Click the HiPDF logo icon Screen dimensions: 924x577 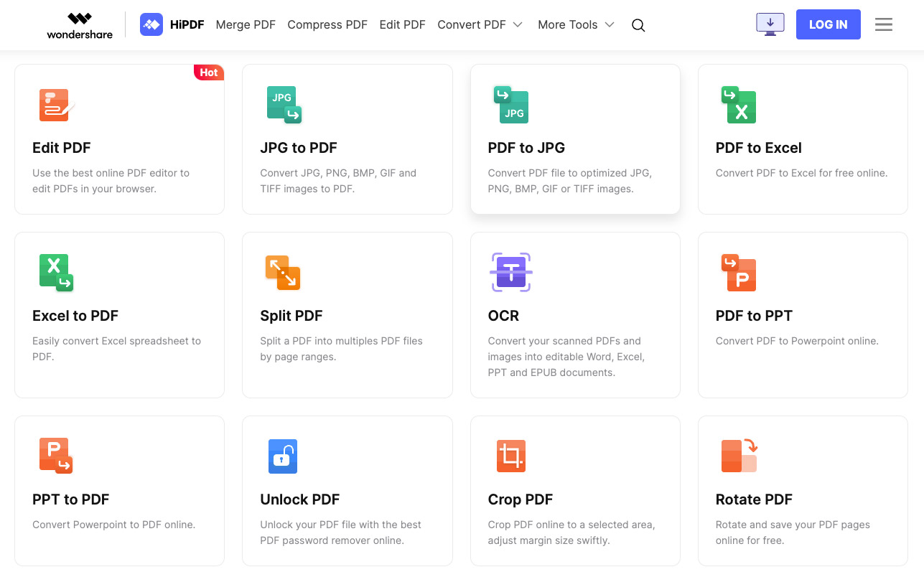151,24
